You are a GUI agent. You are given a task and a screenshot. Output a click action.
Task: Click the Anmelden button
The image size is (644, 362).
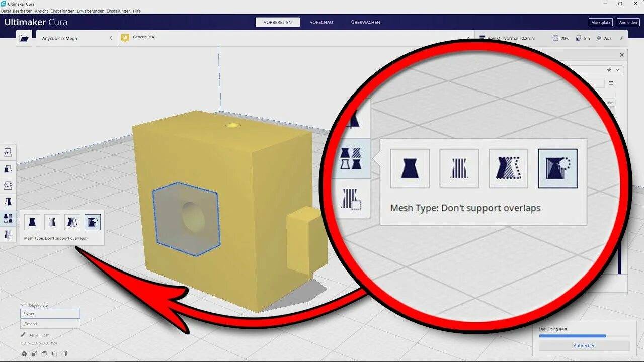[x=628, y=22]
